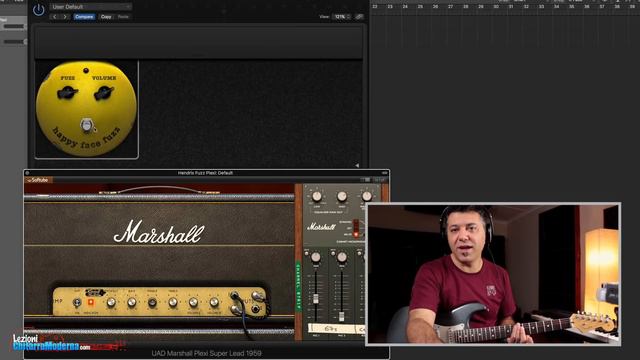Turn the middle EQ knob in channel strip
Viewport: 640px width, 360px height.
[342, 197]
